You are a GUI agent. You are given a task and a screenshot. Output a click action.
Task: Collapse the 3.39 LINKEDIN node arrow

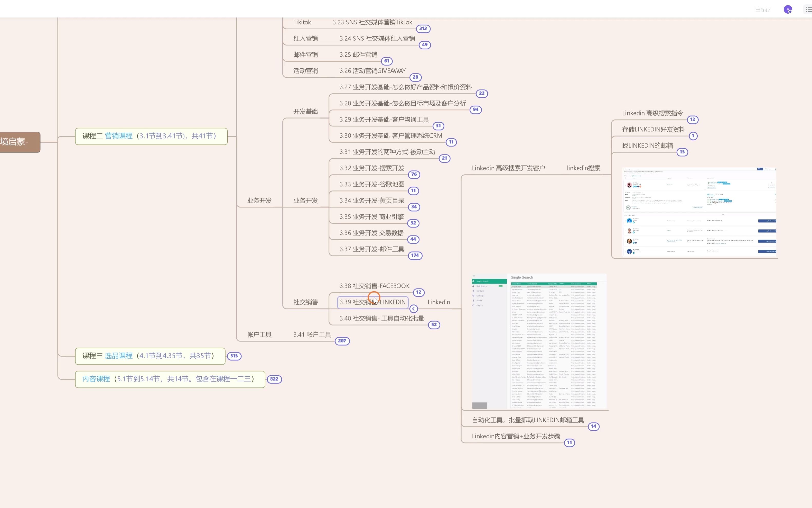pos(414,309)
